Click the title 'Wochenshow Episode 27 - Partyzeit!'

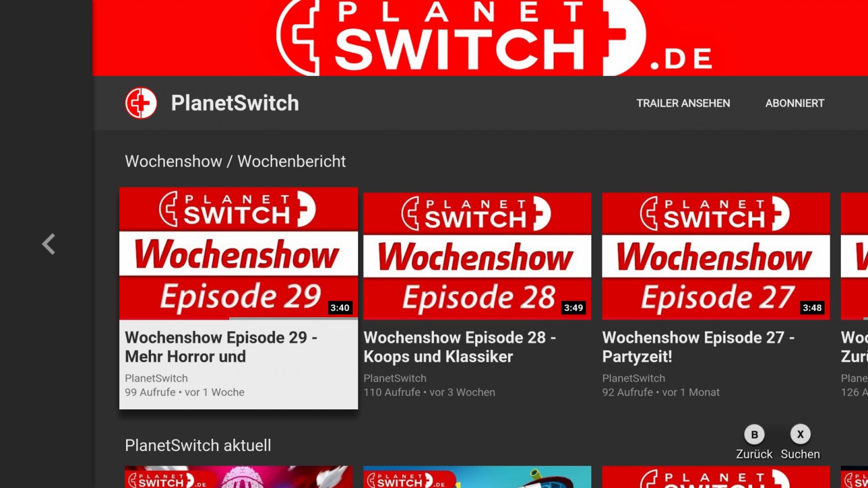coord(698,347)
